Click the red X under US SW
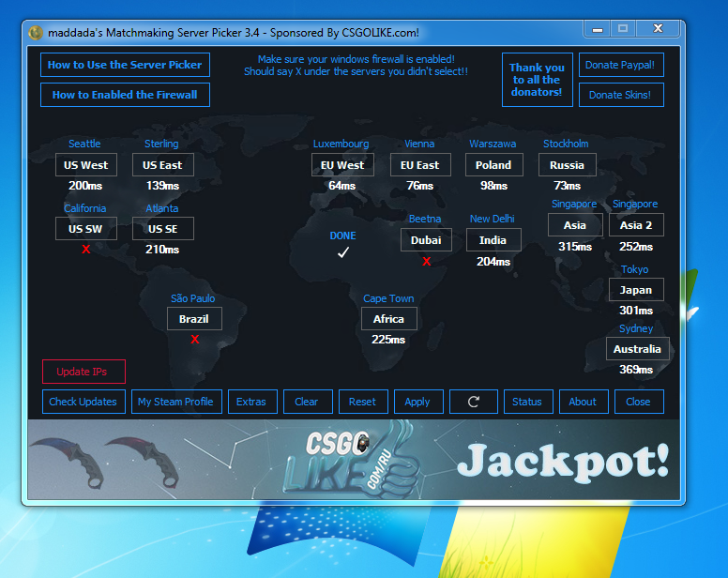The width and height of the screenshot is (728, 578). (x=86, y=249)
